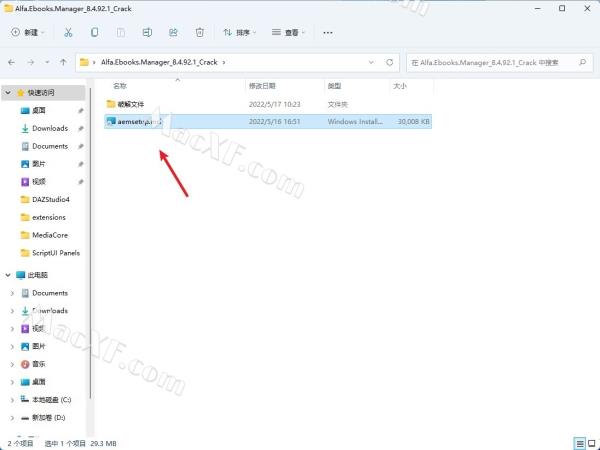Image resolution: width=600 pixels, height=450 pixels.
Task: Open the three-dot more options menu
Action: click(x=328, y=32)
